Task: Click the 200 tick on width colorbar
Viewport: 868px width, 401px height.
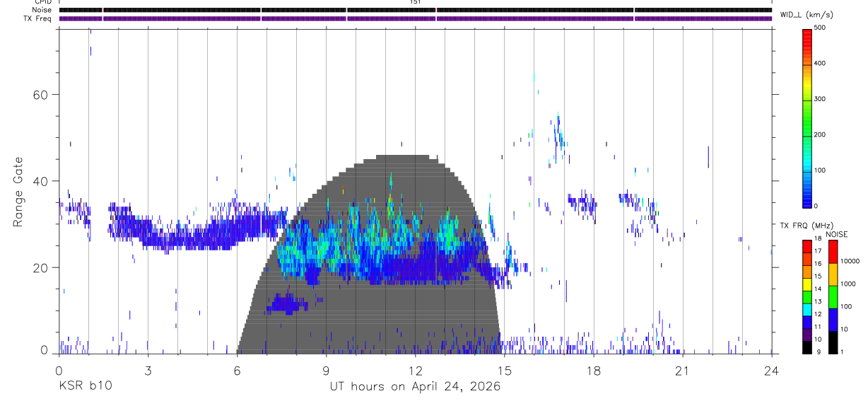Action: 821,134
